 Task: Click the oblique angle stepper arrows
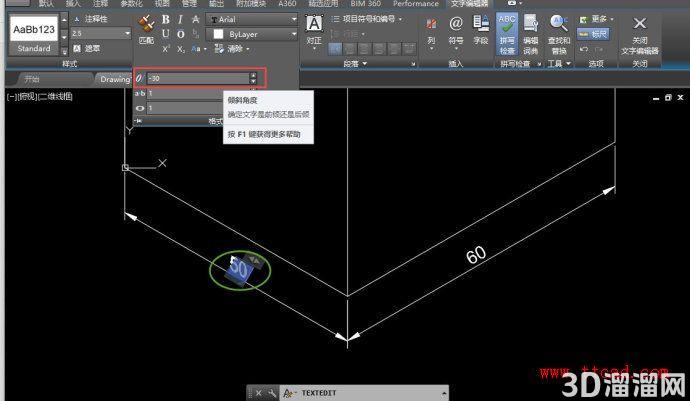coord(253,78)
